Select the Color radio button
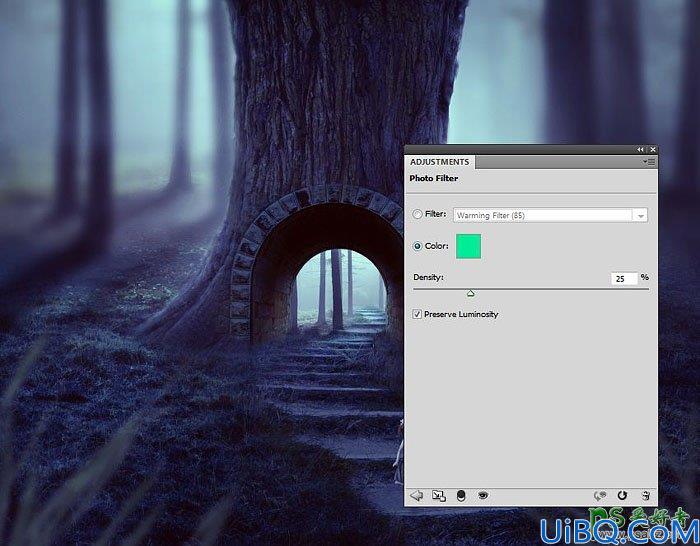 click(417, 246)
